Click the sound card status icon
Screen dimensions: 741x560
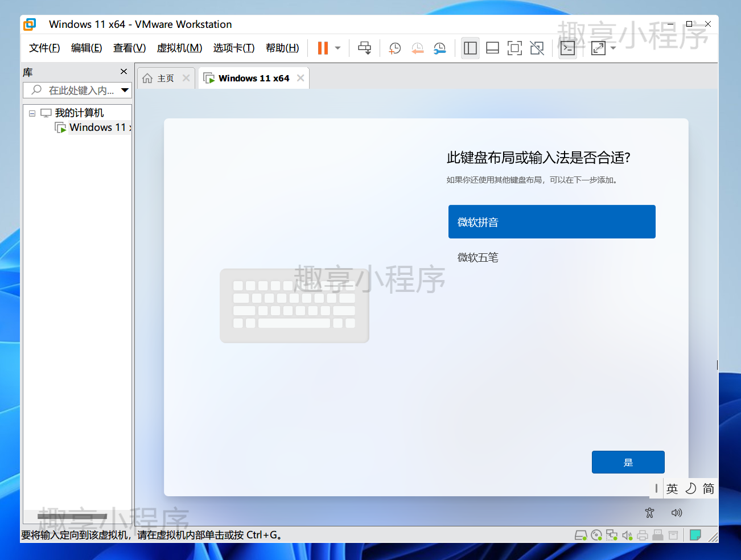[x=627, y=535]
